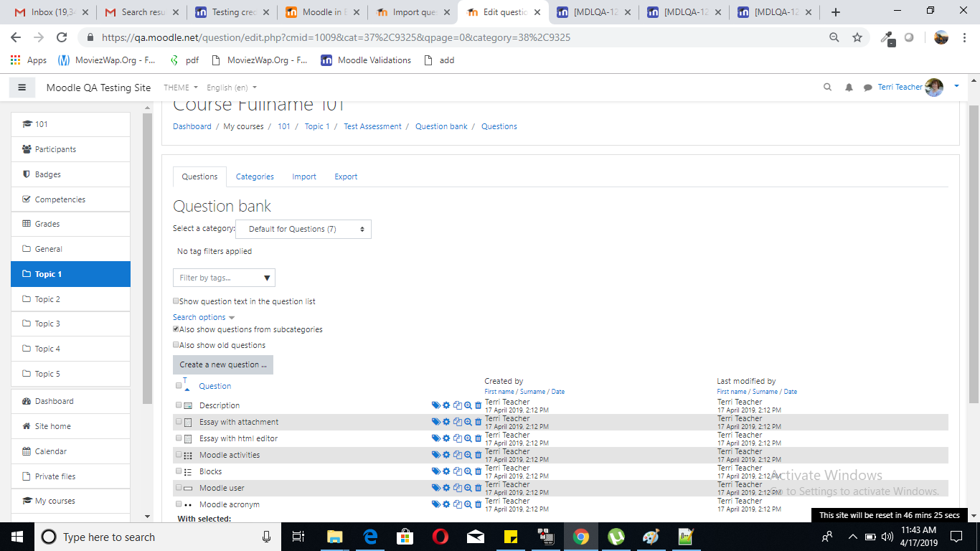Open Grades in the side menu
Screen dimensions: 980x551
[71, 224]
